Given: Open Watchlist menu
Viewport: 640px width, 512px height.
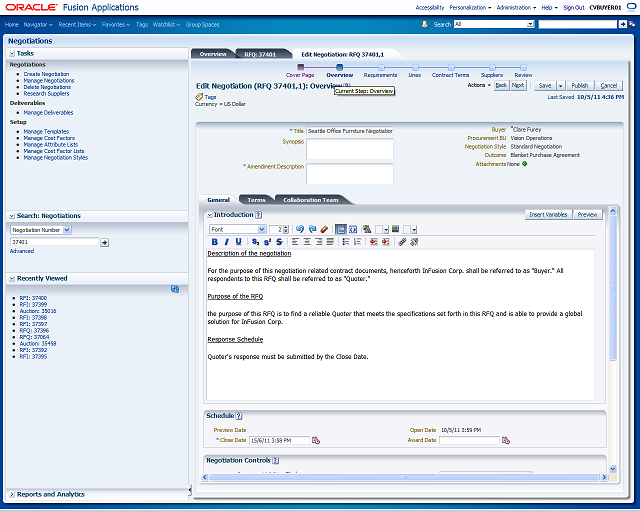Looking at the screenshot, I should (x=167, y=24).
